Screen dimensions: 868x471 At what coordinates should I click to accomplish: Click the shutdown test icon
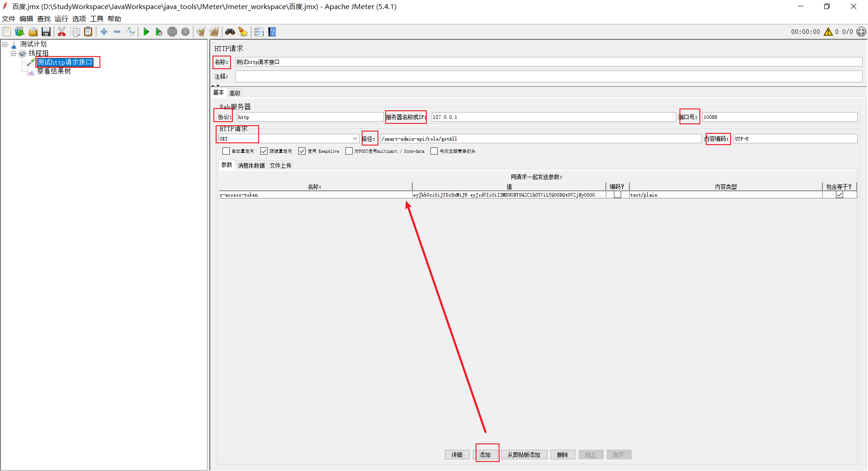click(185, 32)
